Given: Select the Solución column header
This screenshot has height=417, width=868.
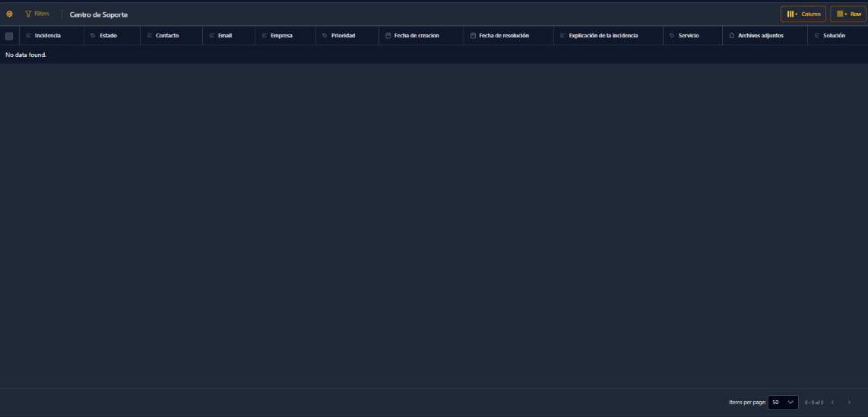Looking at the screenshot, I should tap(834, 36).
